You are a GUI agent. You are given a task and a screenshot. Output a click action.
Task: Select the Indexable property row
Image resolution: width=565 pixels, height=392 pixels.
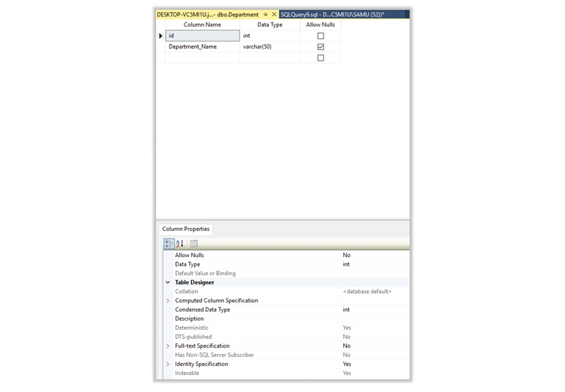click(x=286, y=373)
